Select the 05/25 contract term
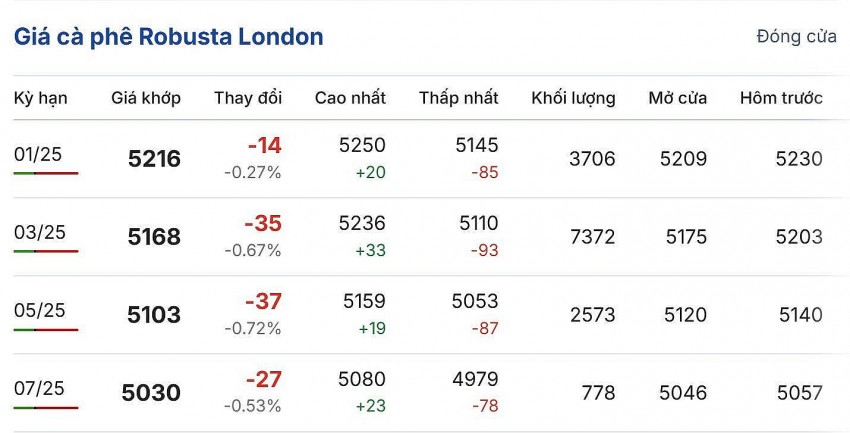The width and height of the screenshot is (850, 433). pyautogui.click(x=40, y=310)
